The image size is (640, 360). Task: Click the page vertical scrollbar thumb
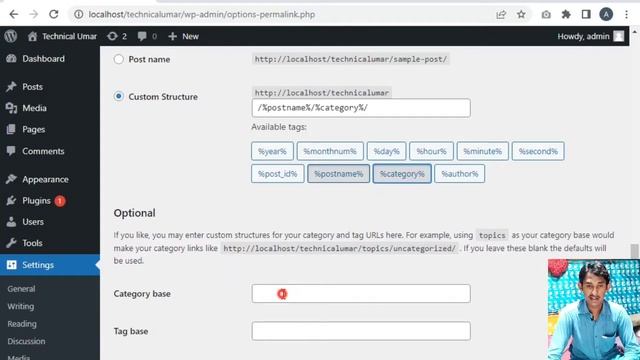(634, 251)
